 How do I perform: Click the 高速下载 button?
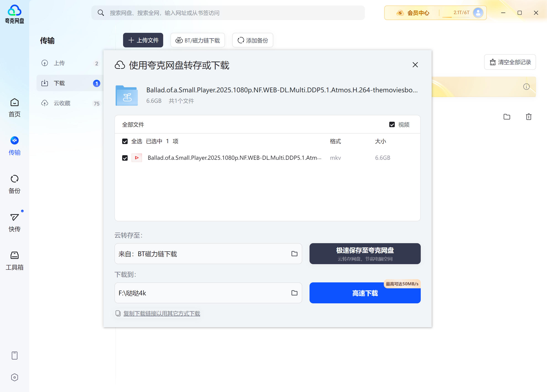point(365,293)
